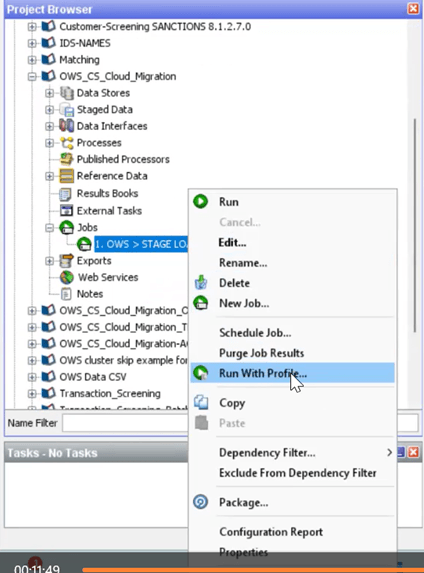
Task: Expand the Reference Data node
Action: [49, 176]
